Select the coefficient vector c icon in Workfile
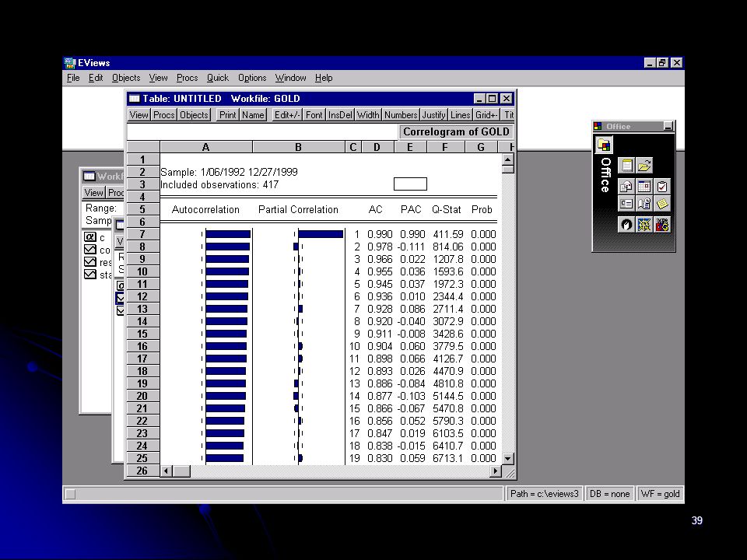The image size is (747, 560). [90, 236]
